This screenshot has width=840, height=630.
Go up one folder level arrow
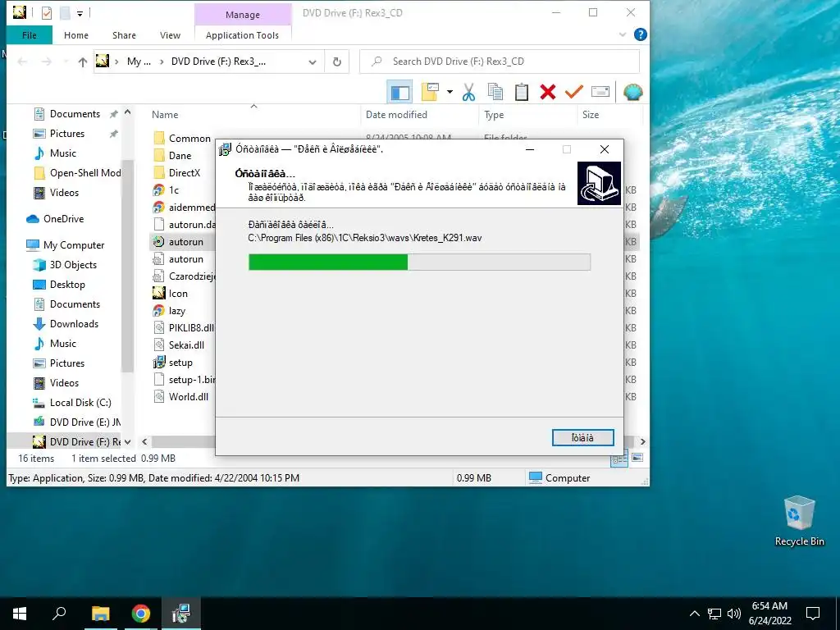83,62
